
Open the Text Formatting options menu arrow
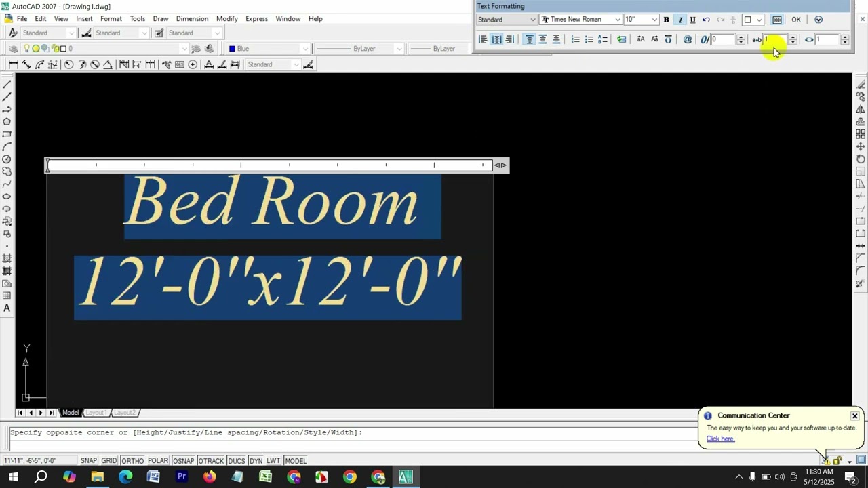pyautogui.click(x=818, y=20)
